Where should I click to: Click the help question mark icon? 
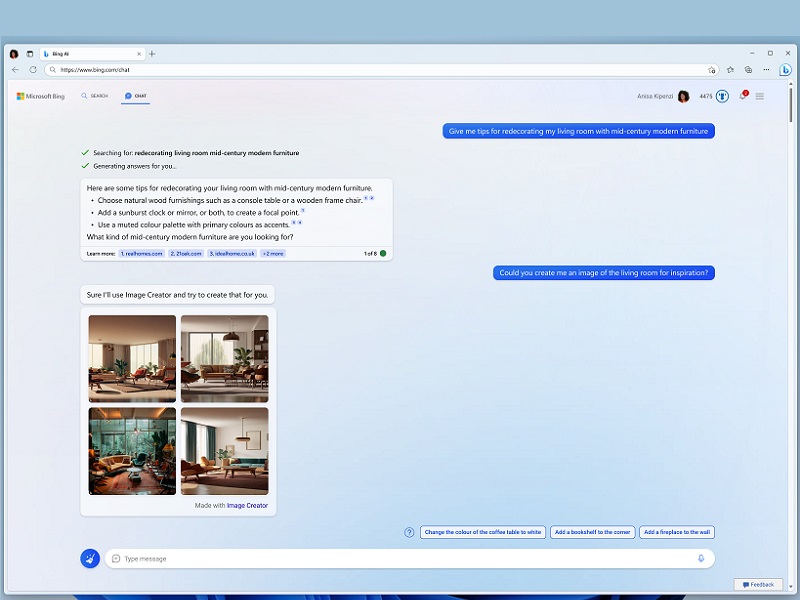[409, 532]
